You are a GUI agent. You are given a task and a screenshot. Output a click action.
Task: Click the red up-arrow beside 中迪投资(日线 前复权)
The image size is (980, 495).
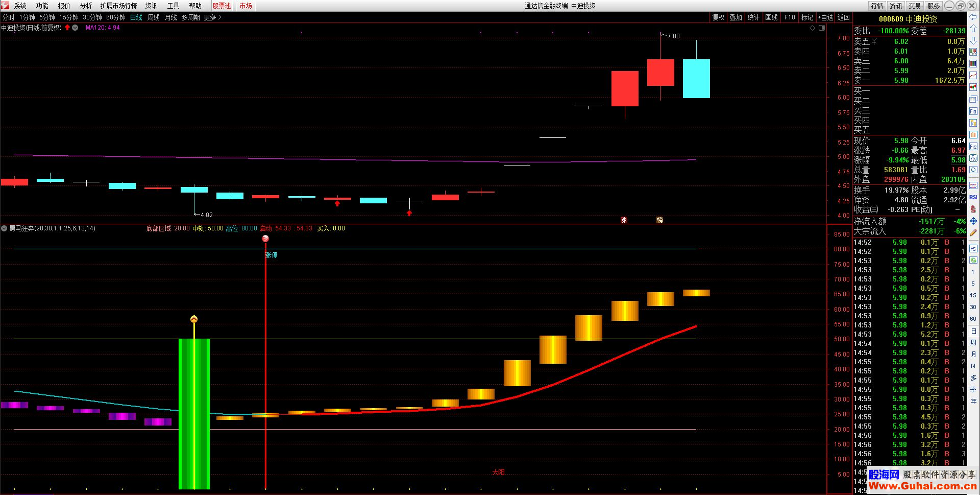click(67, 28)
